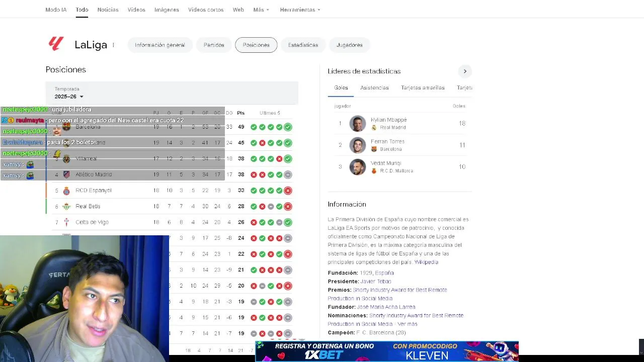Click Ferran Torres' player photo

358,145
